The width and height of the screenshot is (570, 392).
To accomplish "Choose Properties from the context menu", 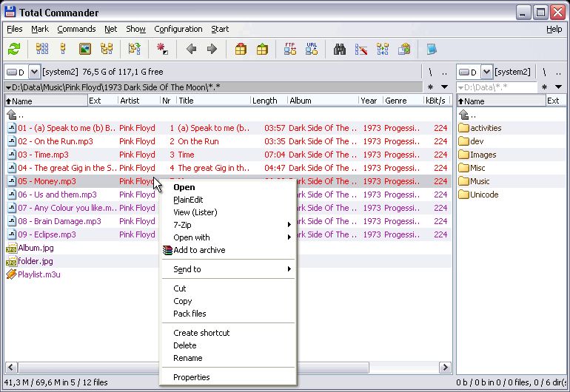I will pos(191,377).
